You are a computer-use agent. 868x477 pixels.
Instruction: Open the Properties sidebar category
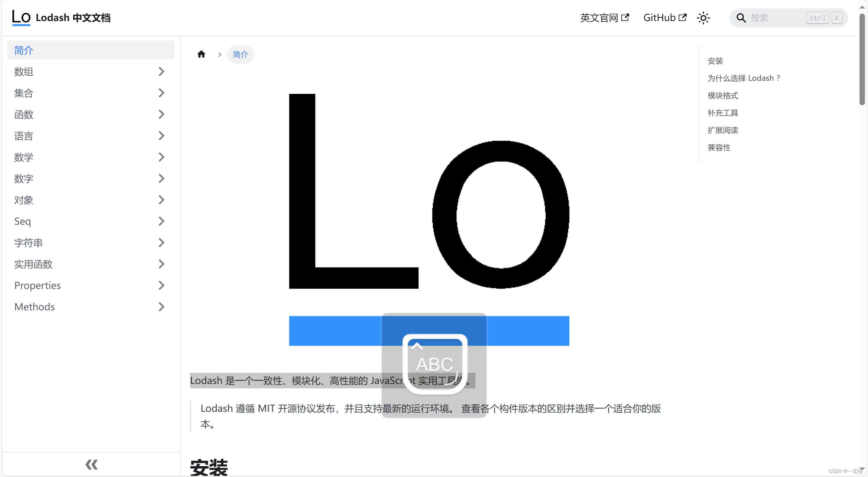(38, 286)
